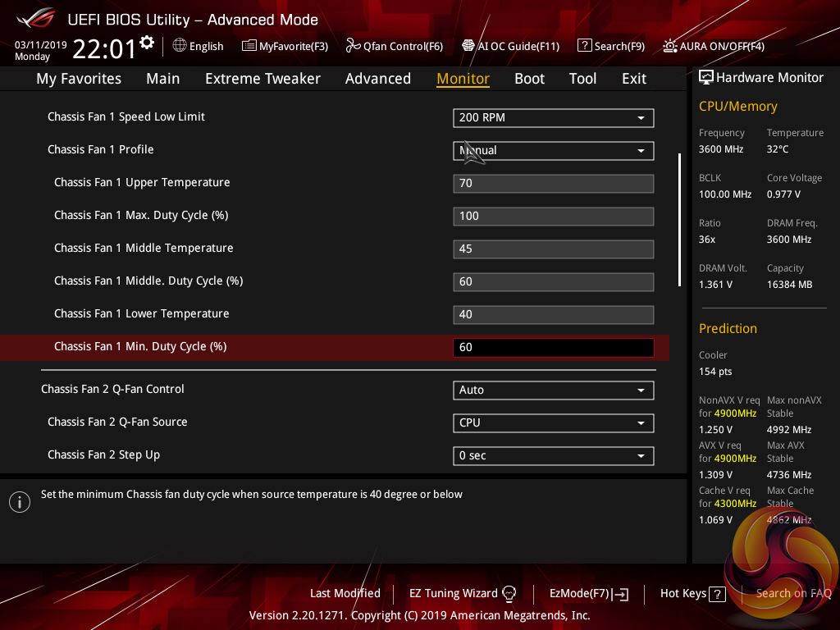Edit Chassis Fan 1 Lower Temperature field
Viewport: 840px width, 630px height.
554,314
